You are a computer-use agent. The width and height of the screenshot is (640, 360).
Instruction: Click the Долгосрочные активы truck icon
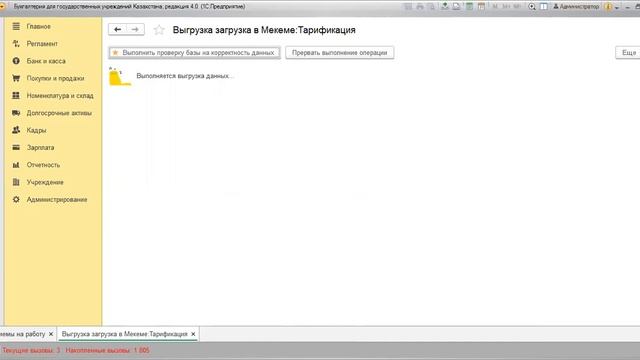click(x=16, y=113)
